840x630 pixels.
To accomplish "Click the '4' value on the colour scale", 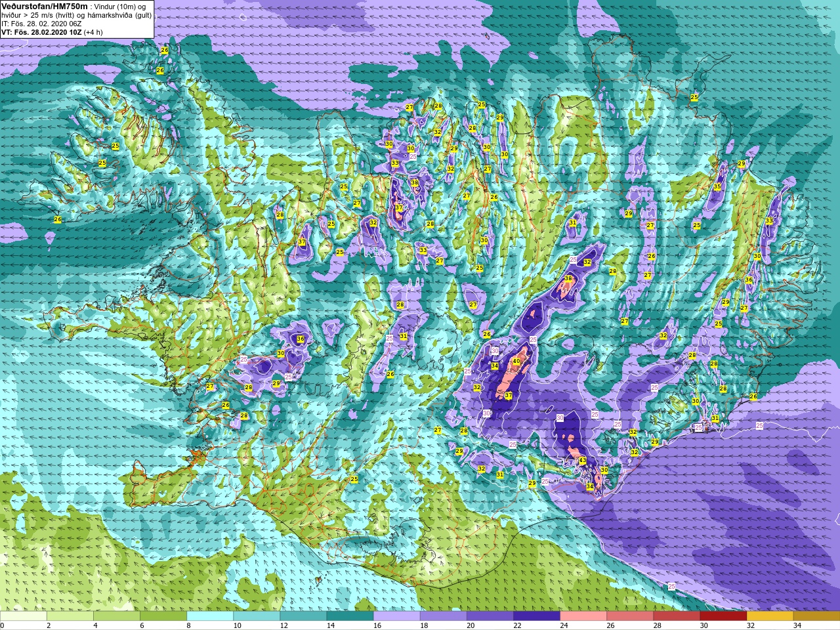I will click(95, 625).
